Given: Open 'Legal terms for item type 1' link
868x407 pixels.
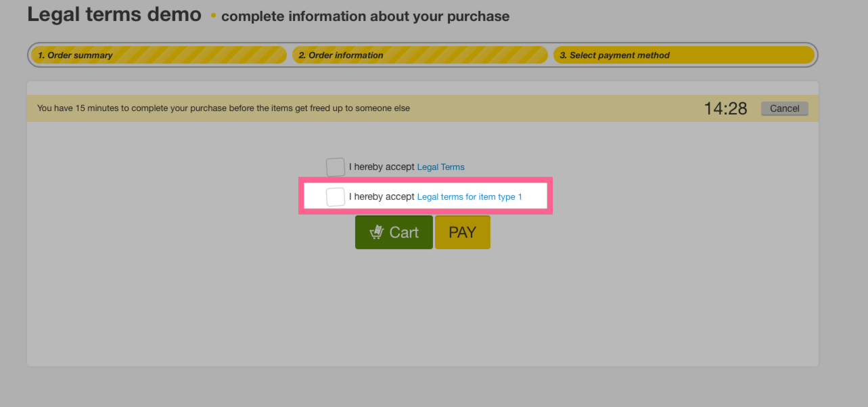Looking at the screenshot, I should (x=470, y=197).
